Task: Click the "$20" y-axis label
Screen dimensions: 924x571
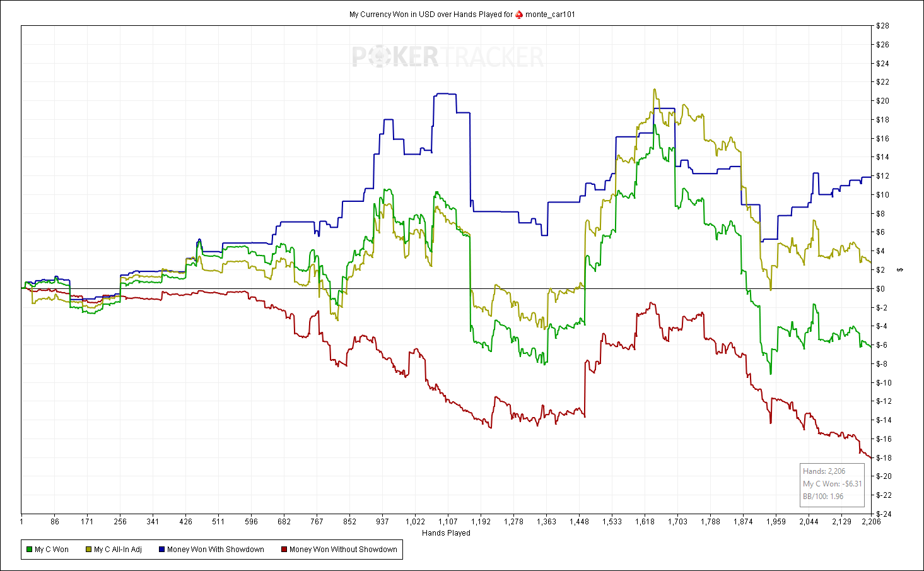Action: point(882,101)
